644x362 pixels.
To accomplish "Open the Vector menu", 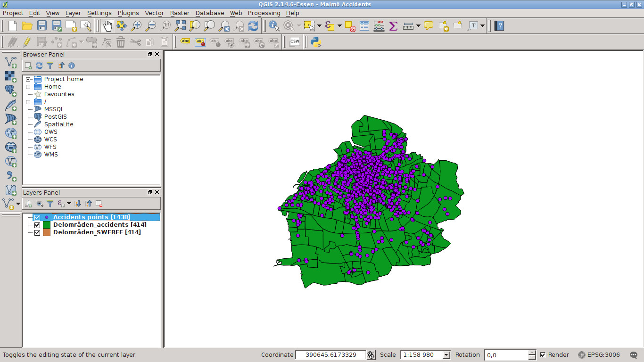I will [x=154, y=13].
